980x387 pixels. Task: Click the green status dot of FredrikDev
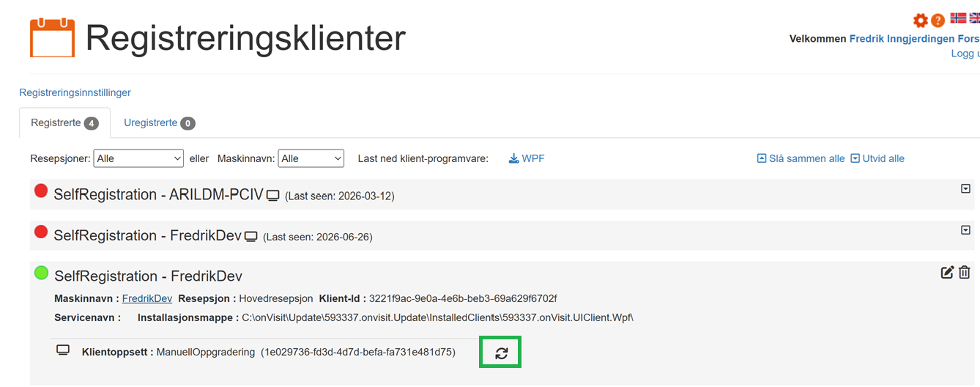41,273
